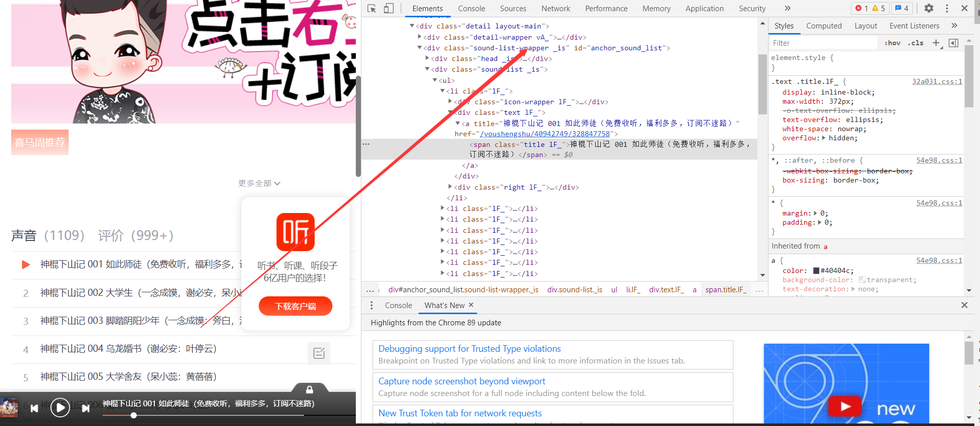Click the youshengshu href link in DOM
Viewport: 980px width, 426px height.
click(545, 134)
